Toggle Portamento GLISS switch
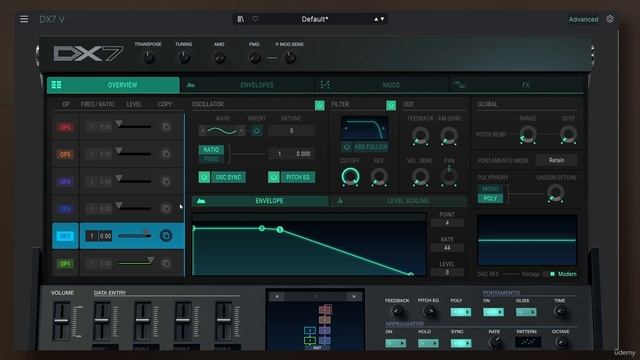Viewport: 640px width, 360px height. tap(526, 312)
